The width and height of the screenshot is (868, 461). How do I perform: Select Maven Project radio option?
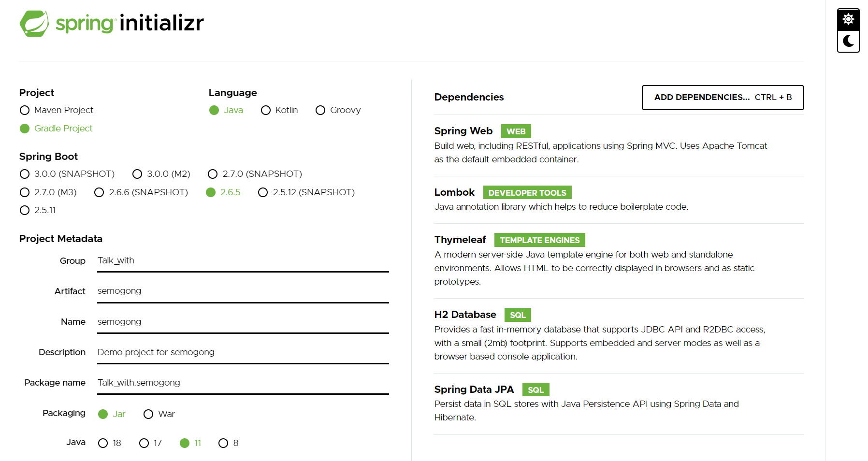57,110
